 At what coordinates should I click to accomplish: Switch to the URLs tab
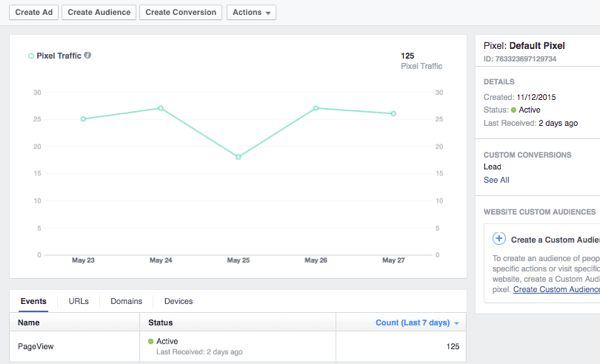(78, 301)
